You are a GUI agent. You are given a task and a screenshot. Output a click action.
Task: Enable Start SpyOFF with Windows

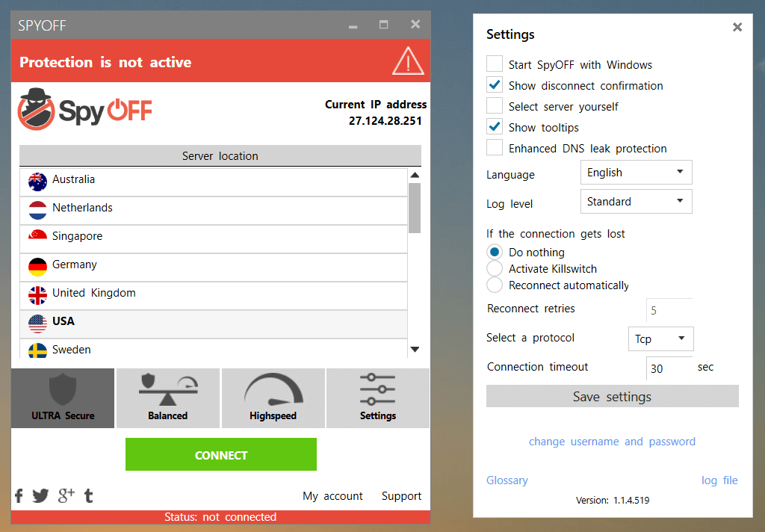pos(495,64)
